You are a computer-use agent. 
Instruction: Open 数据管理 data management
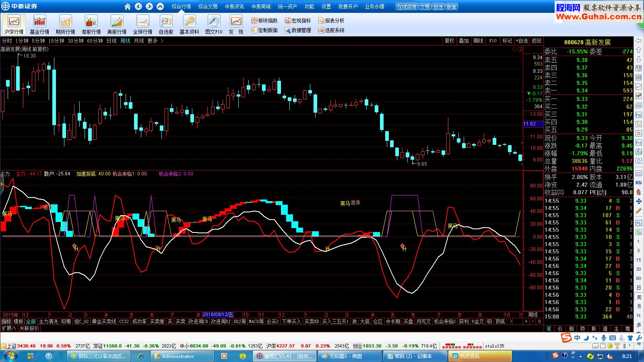point(298,30)
